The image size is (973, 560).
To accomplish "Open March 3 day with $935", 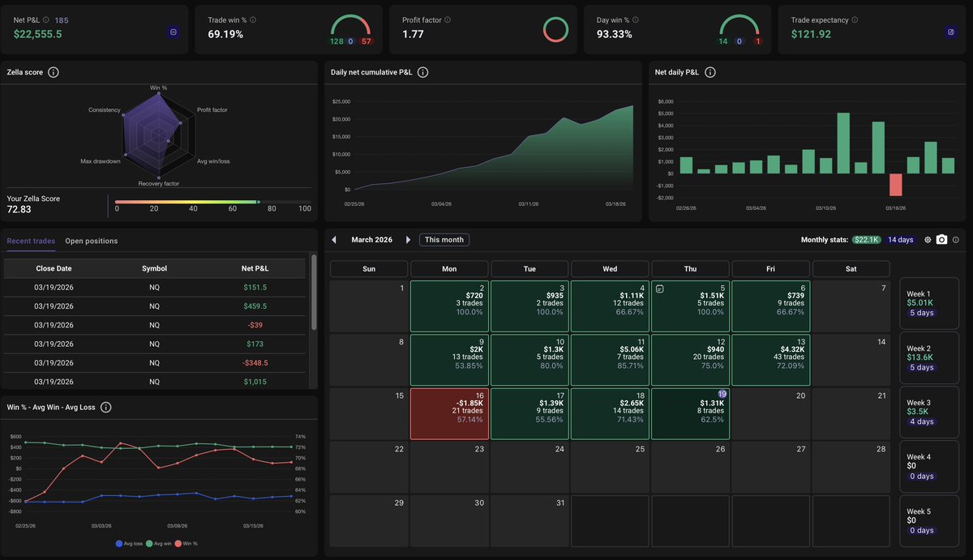I will (x=529, y=306).
